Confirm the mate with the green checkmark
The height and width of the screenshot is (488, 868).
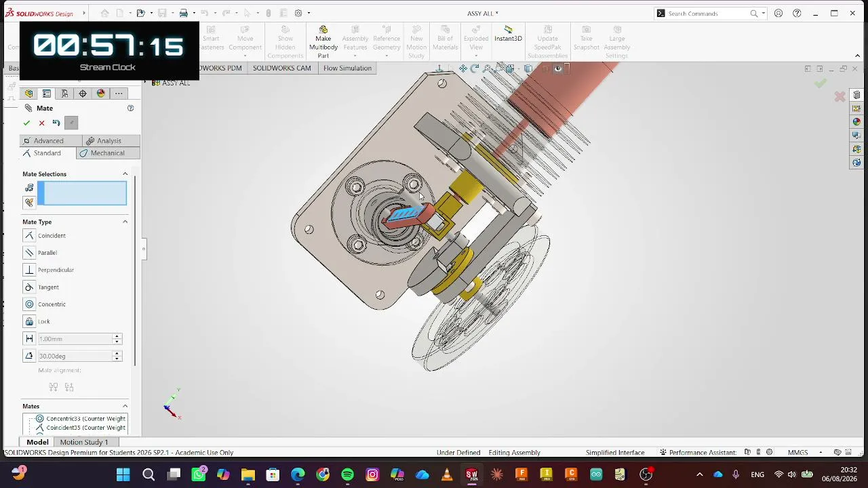pos(26,123)
